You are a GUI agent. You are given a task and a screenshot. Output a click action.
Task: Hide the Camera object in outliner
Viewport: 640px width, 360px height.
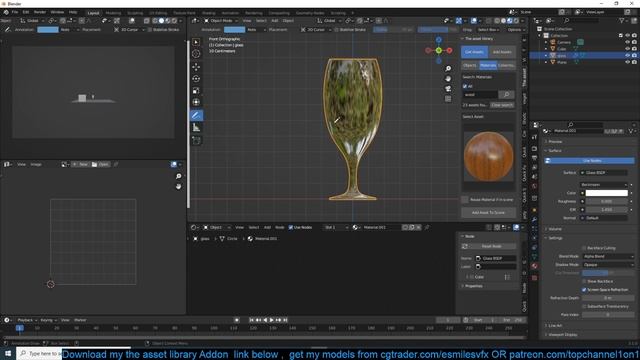click(628, 42)
